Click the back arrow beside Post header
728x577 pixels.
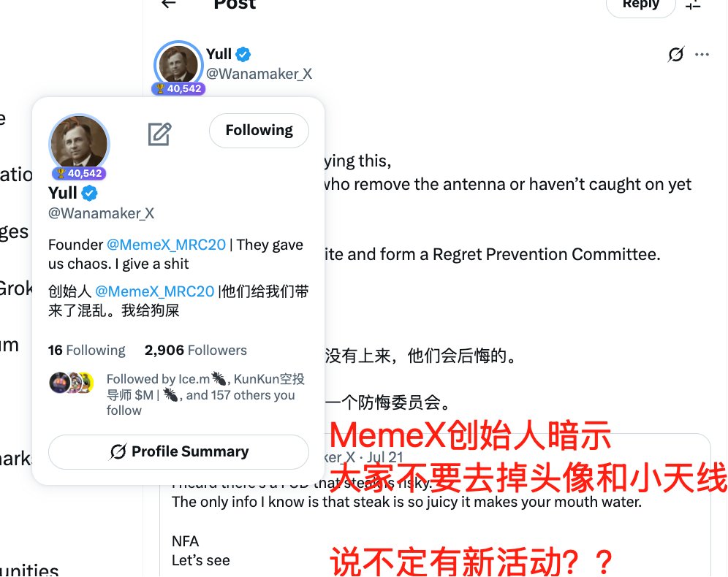(x=169, y=4)
